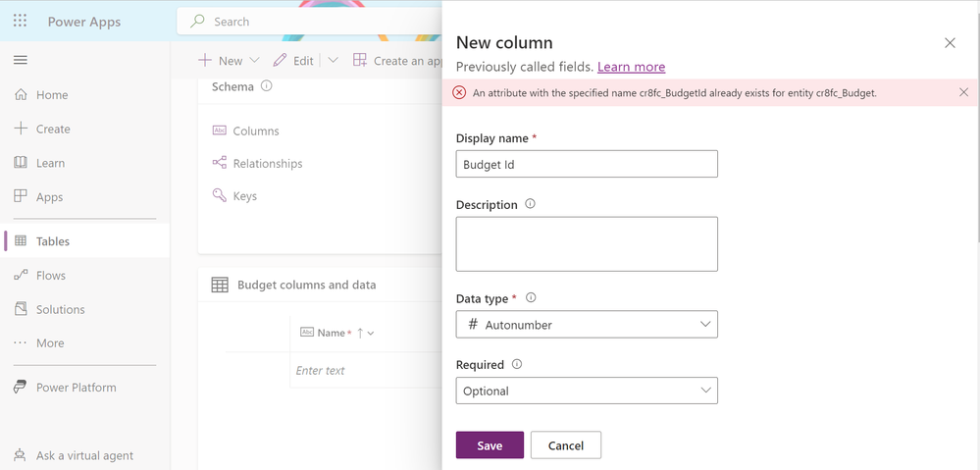Expand the Edit split-button chevron
The image size is (980, 470).
[x=334, y=61]
